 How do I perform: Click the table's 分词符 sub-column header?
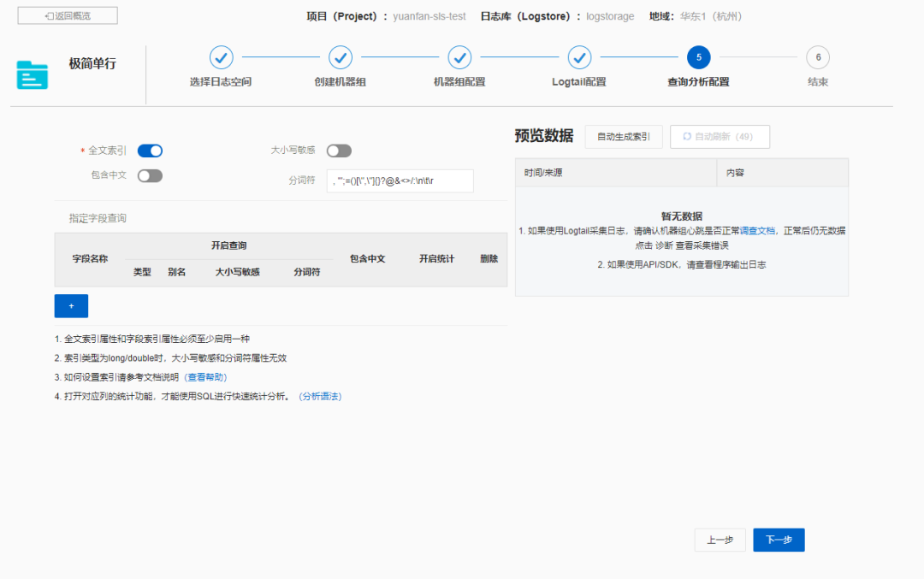(307, 272)
